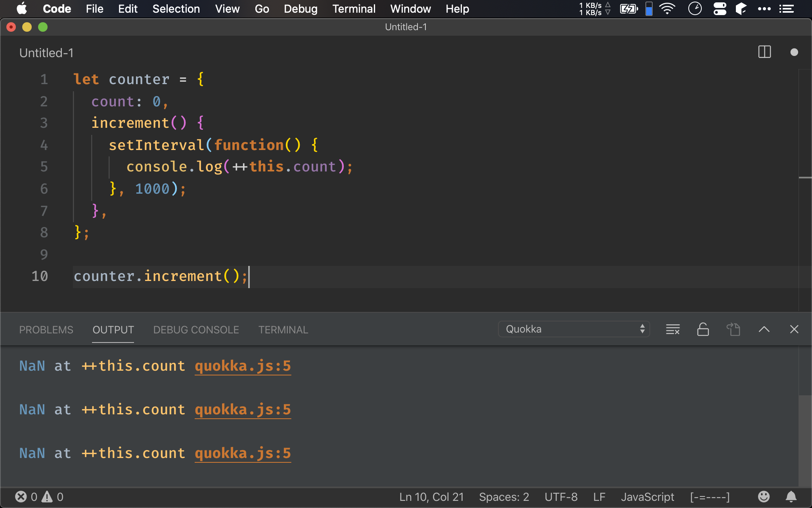This screenshot has height=508, width=812.
Task: Open the Debug menu
Action: (301, 9)
